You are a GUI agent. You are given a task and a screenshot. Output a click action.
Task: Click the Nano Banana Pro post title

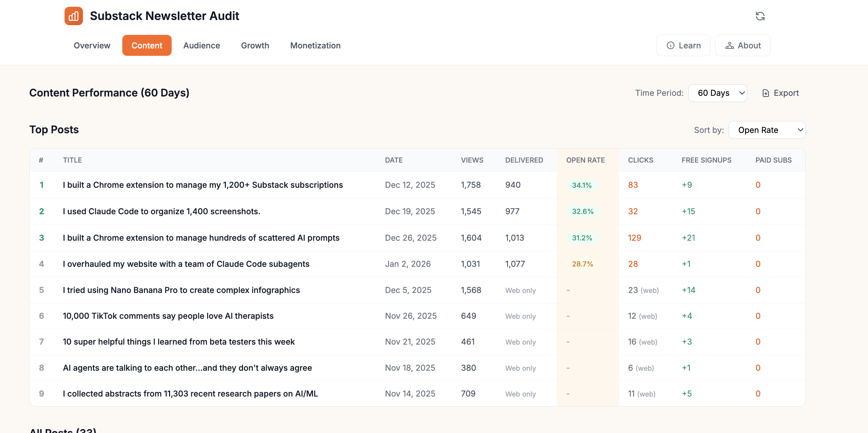point(181,290)
